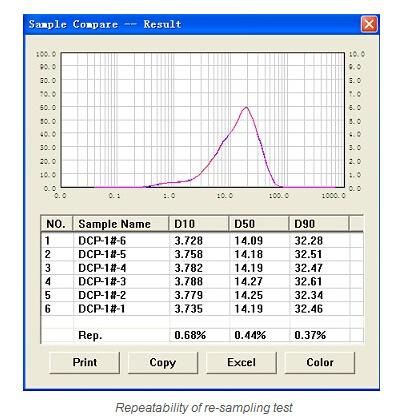The image size is (399, 420).
Task: Click the D10 value 3.779
Action: tap(188, 295)
